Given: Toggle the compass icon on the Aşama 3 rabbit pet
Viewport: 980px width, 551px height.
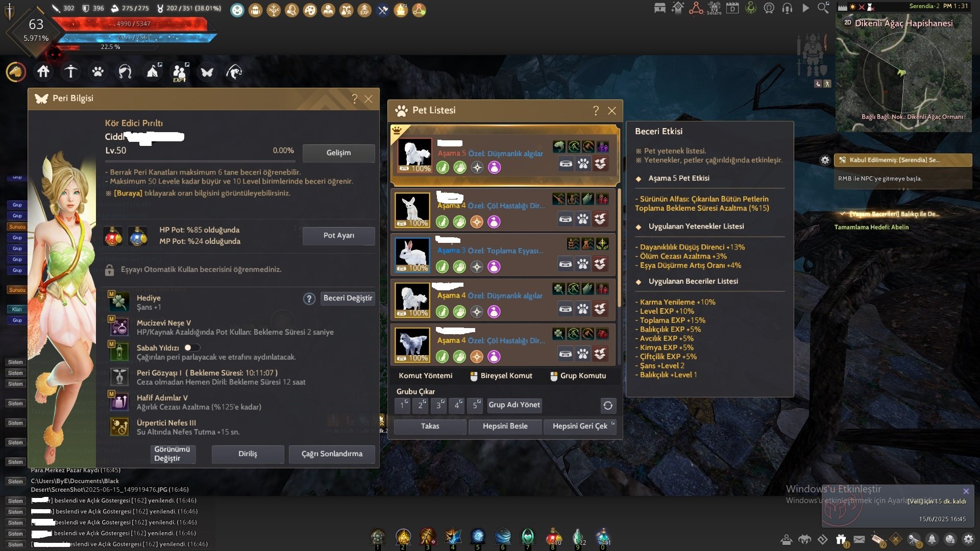Looking at the screenshot, I should click(477, 267).
